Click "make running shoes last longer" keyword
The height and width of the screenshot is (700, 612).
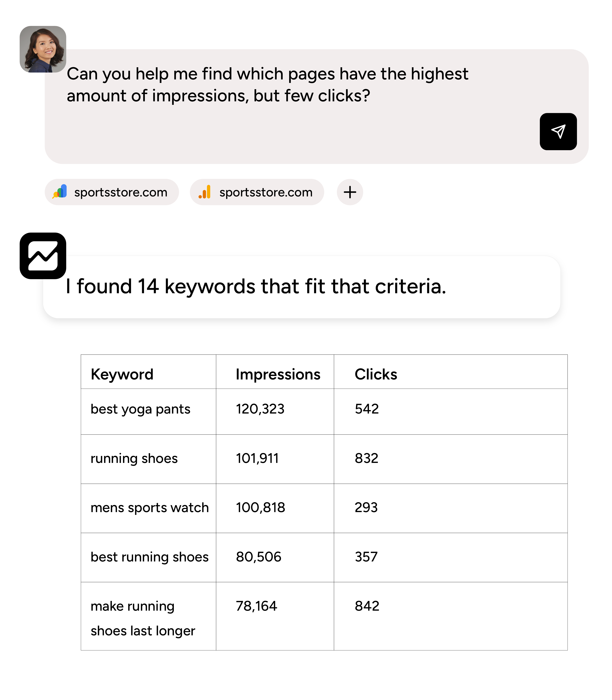tap(143, 618)
